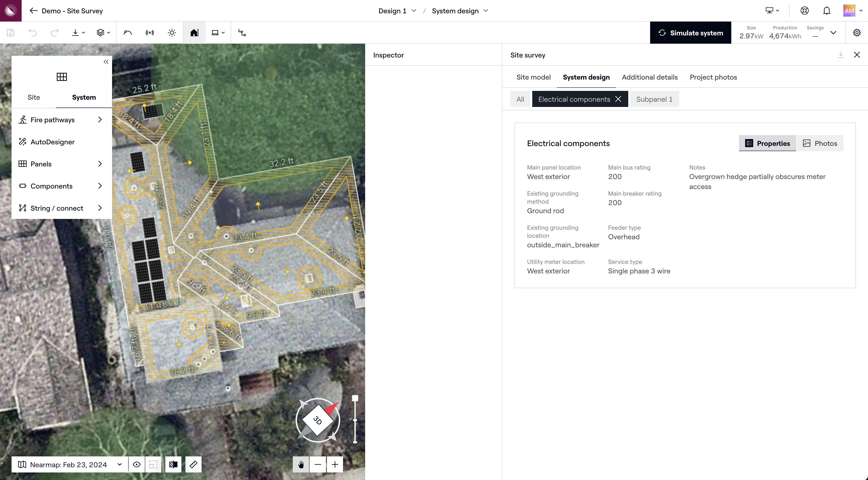Open the settings gear icon
Viewport: 868px width, 480px height.
856,33
